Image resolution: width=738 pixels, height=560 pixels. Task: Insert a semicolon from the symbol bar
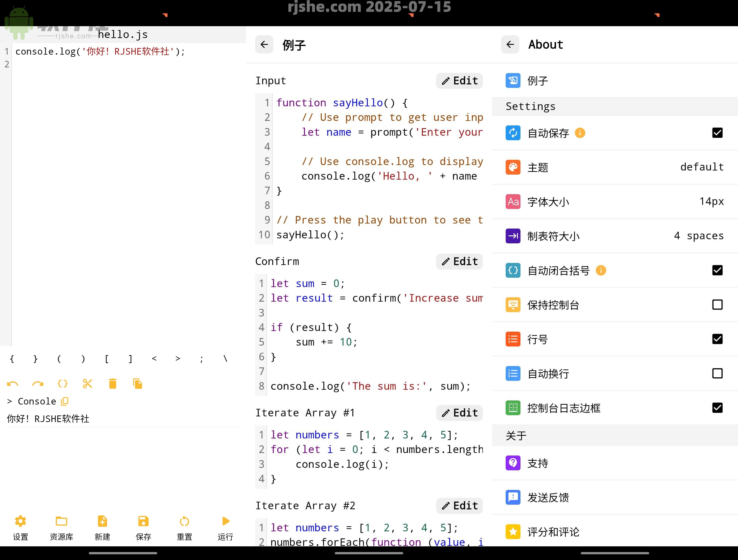pos(202,358)
